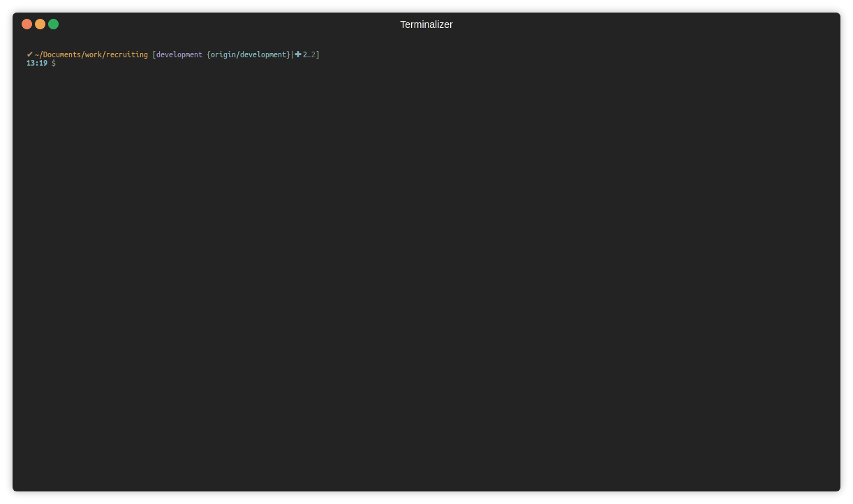Click the orange minimize window button
This screenshot has height=504, width=853.
coord(40,24)
